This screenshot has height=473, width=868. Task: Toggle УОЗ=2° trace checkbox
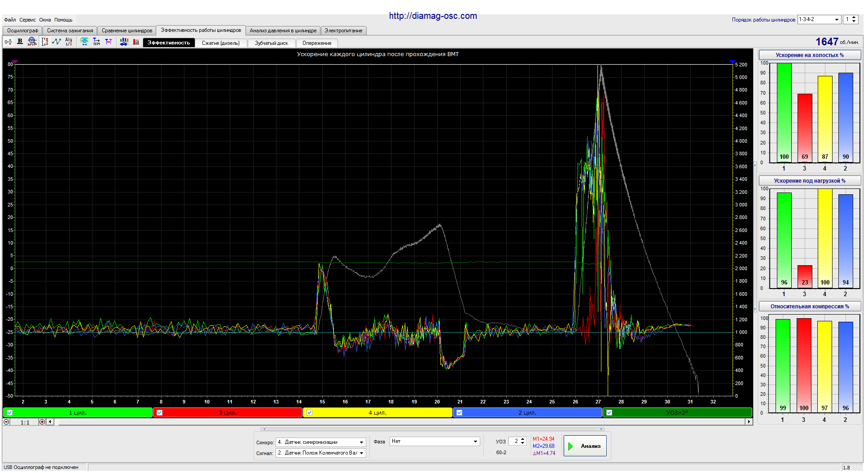[609, 413]
